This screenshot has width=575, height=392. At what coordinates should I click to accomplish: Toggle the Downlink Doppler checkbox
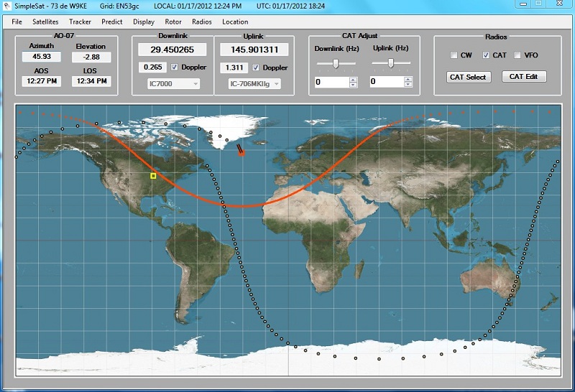pyautogui.click(x=175, y=67)
